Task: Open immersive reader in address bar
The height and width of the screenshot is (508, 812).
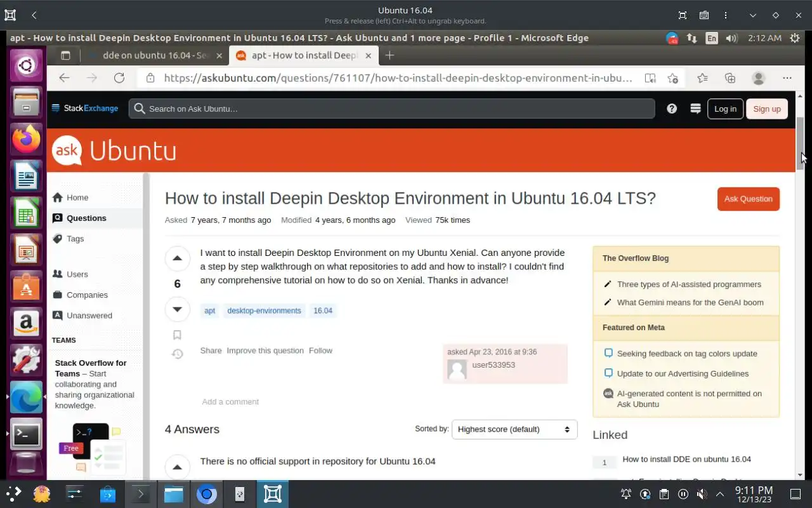Action: [650, 78]
